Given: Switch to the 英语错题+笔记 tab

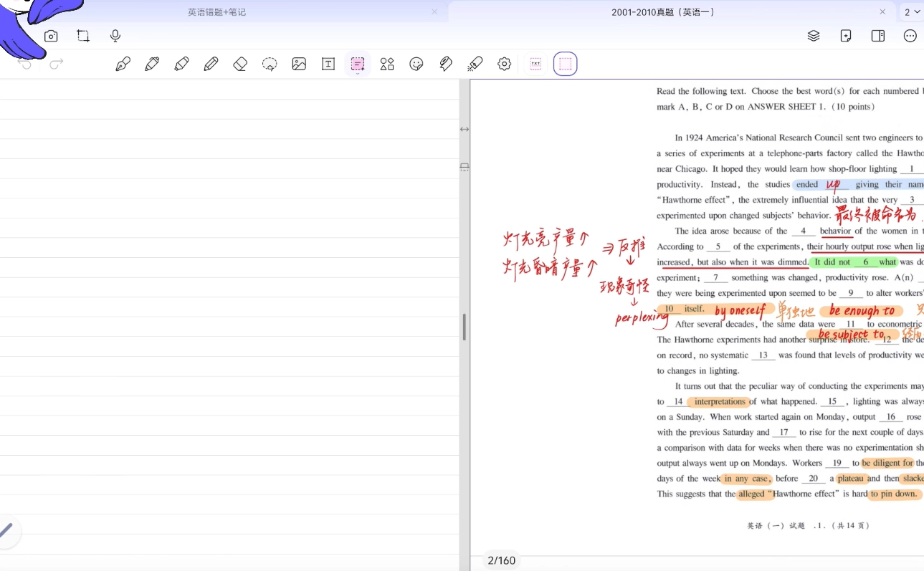Looking at the screenshot, I should (x=216, y=12).
